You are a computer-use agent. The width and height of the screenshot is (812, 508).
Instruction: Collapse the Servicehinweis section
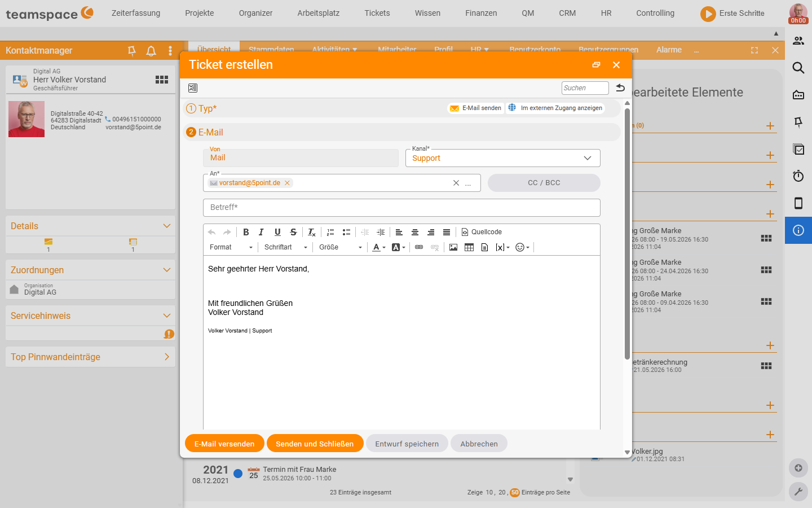167,316
